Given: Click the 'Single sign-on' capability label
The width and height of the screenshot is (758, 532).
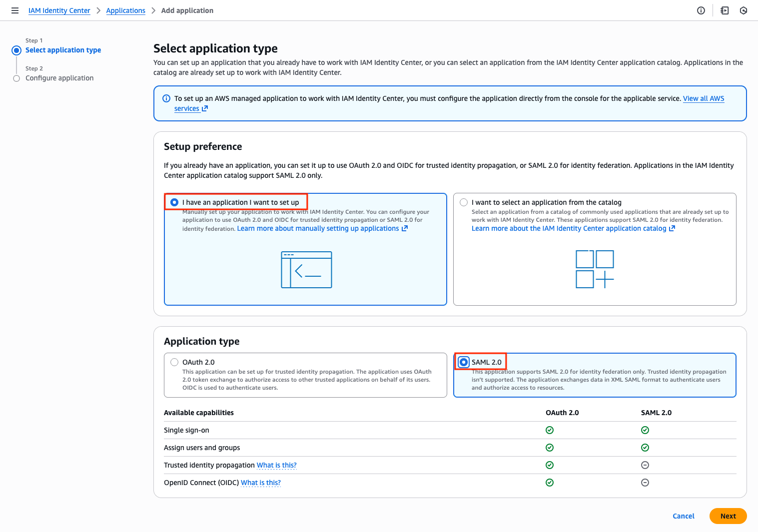Looking at the screenshot, I should coord(186,430).
